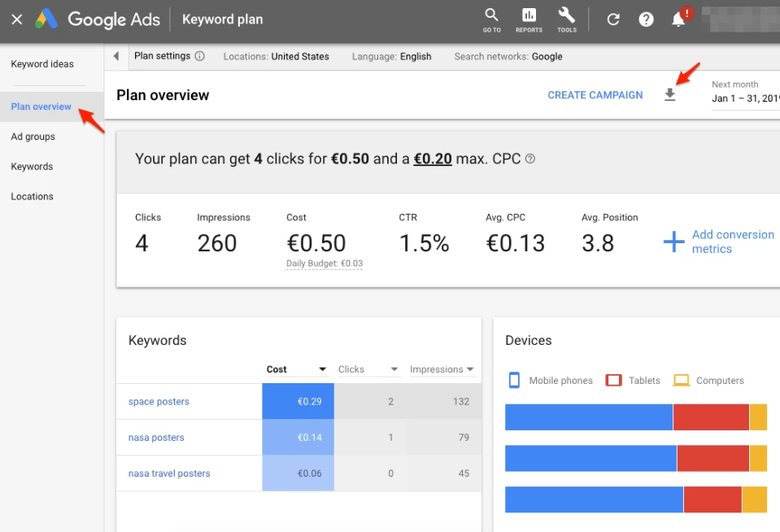
Task: Toggle the Mobile phones legend in Devices
Action: (x=550, y=380)
